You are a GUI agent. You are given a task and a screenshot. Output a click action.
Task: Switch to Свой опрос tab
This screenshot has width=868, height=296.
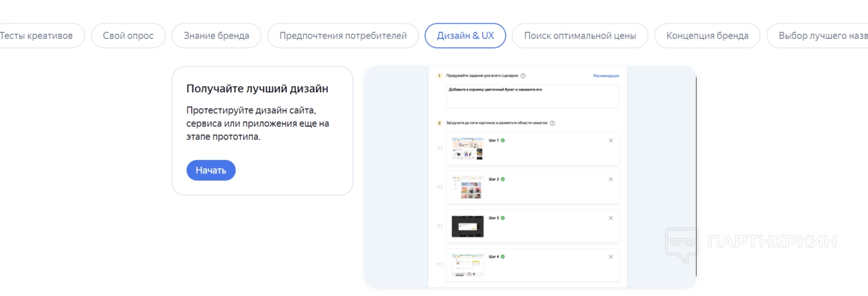(x=128, y=36)
